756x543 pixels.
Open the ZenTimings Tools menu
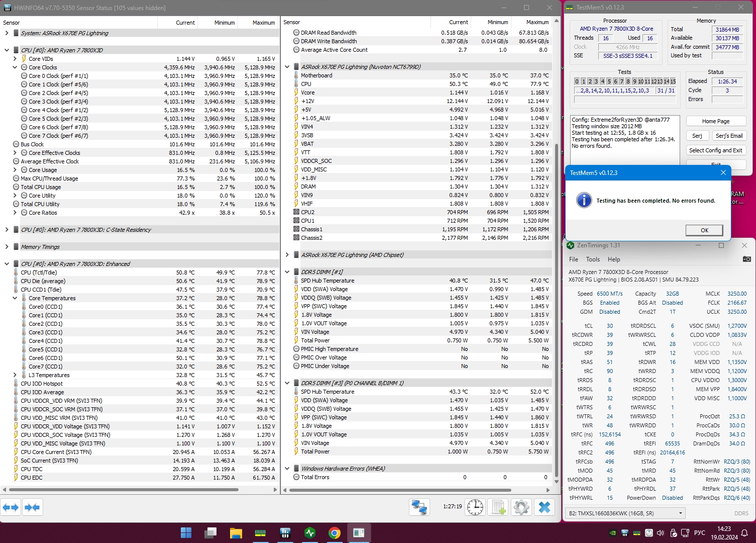tap(593, 259)
